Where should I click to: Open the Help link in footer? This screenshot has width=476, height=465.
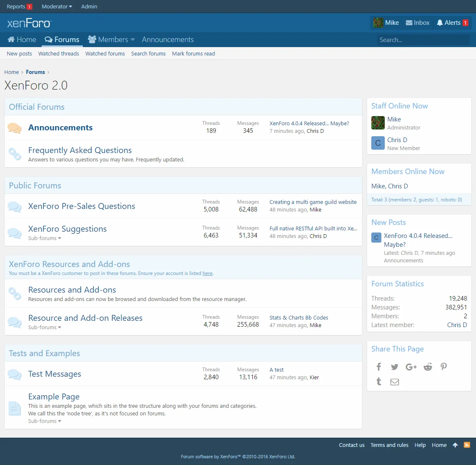[420, 445]
